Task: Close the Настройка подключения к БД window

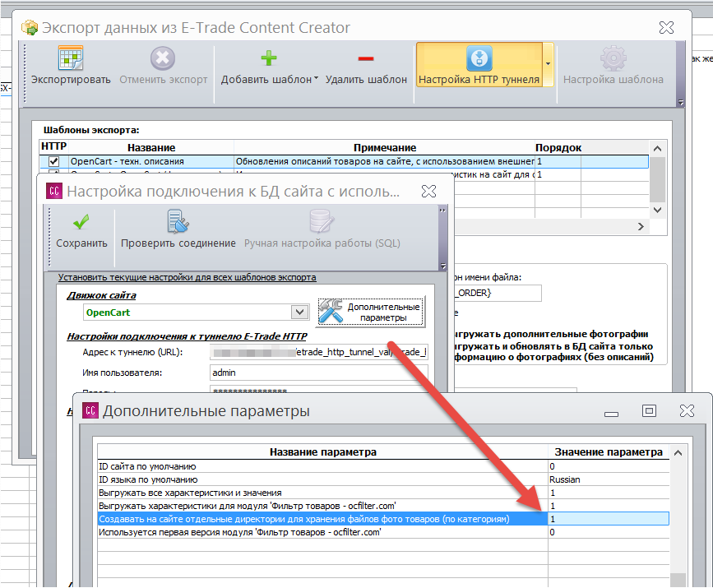Action: click(428, 191)
